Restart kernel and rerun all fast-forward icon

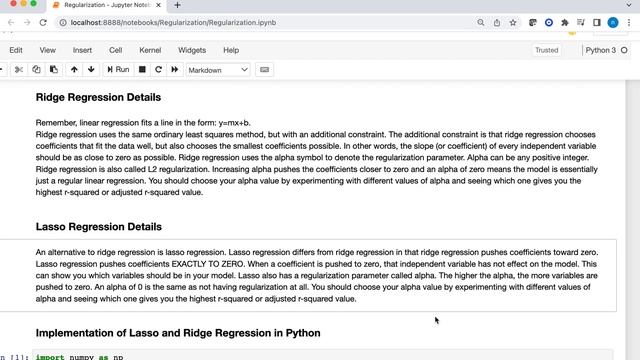[175, 70]
